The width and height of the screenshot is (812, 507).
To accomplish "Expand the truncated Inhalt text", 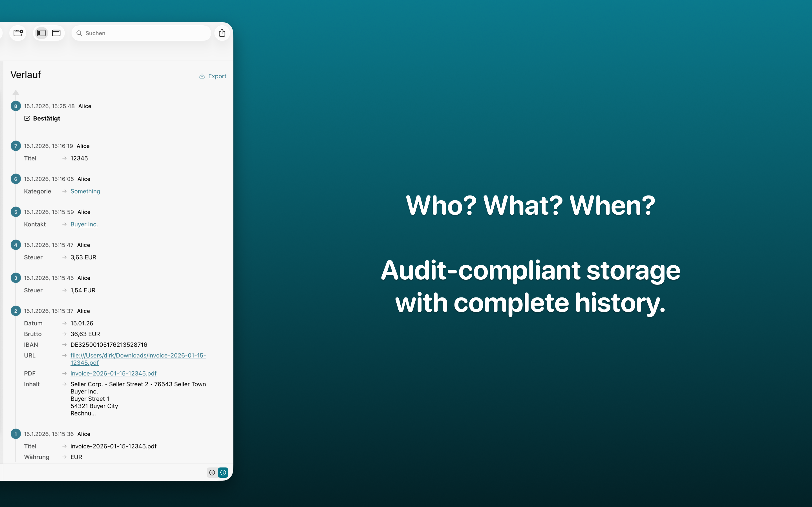I will (83, 413).
